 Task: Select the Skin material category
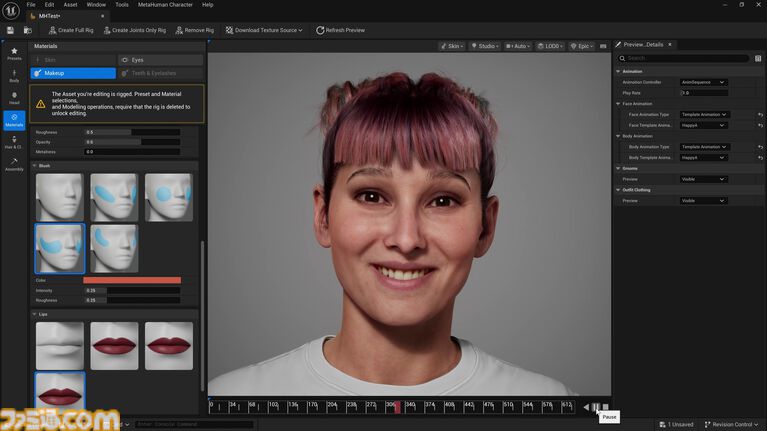73,60
